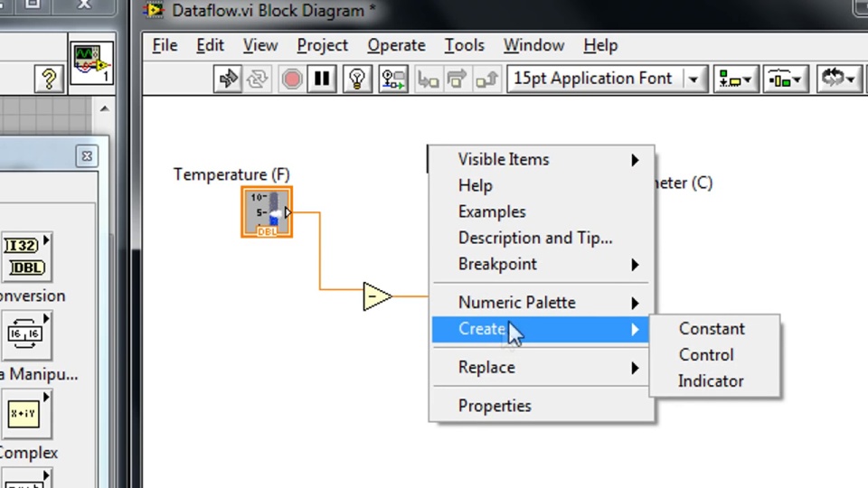Click the Dataflow.vi window title icon
This screenshot has height=488, width=868.
[154, 10]
